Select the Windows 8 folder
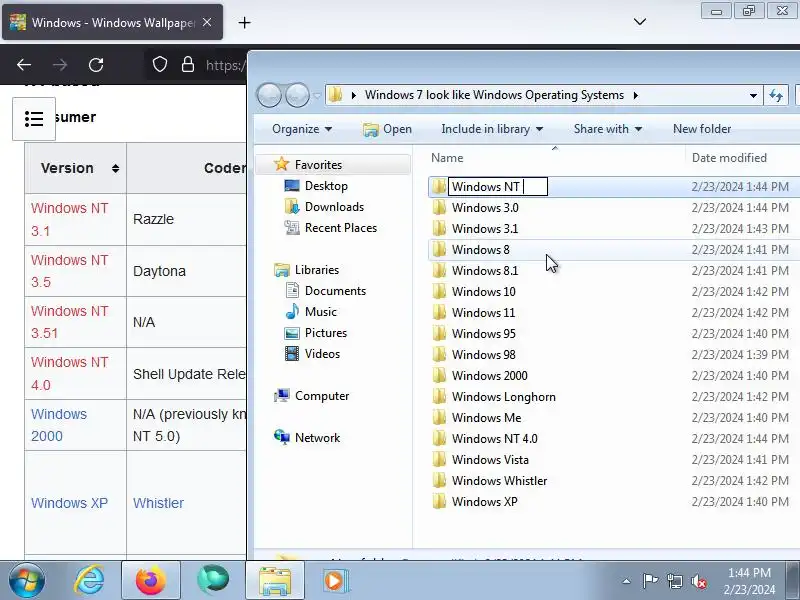 (x=481, y=249)
